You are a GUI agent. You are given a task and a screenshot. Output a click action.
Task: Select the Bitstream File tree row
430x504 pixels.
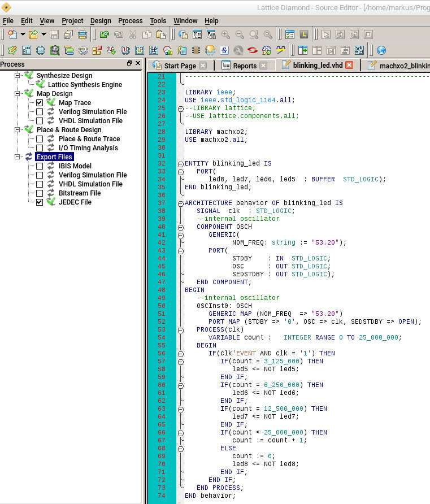click(x=79, y=193)
